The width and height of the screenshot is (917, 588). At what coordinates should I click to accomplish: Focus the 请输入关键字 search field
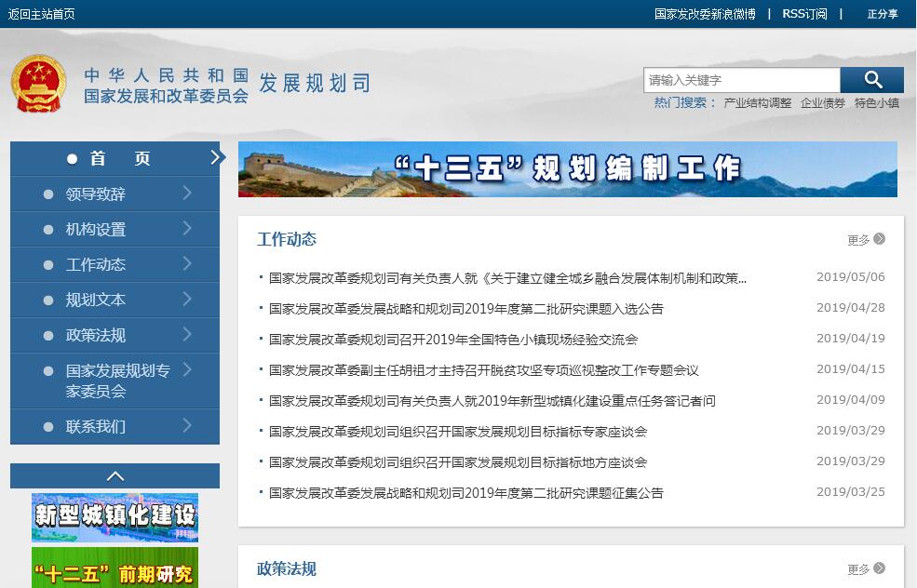click(742, 80)
